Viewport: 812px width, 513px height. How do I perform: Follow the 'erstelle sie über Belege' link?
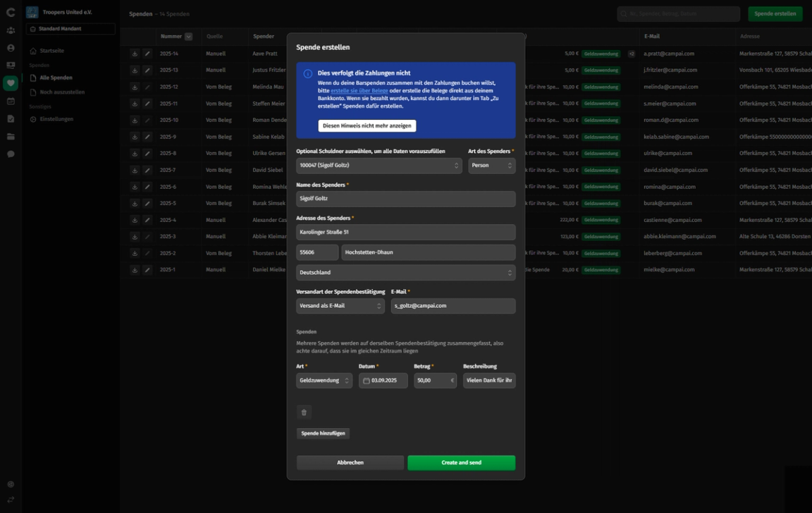[x=359, y=91]
